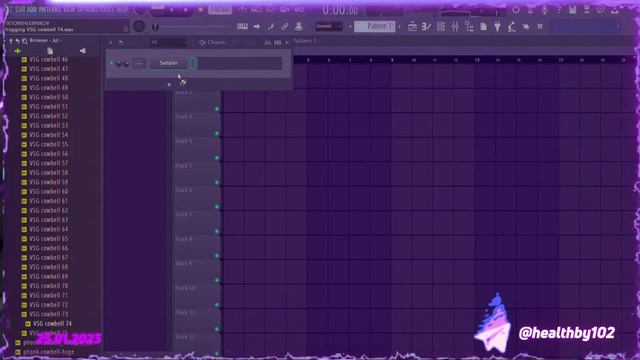Click the floppy disk save icon
The width and height of the screenshot is (640, 360).
click(x=573, y=10)
